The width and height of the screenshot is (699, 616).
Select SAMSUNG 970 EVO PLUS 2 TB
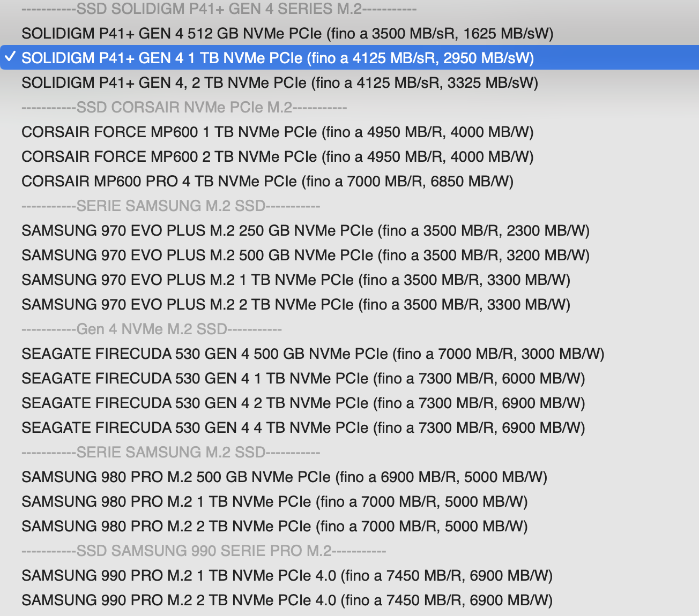pyautogui.click(x=349, y=304)
